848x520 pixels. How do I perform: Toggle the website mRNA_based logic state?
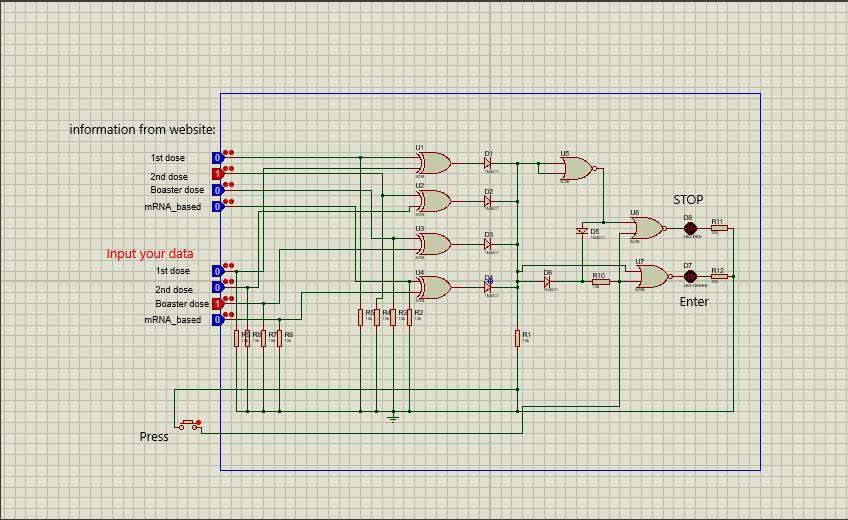[217, 206]
